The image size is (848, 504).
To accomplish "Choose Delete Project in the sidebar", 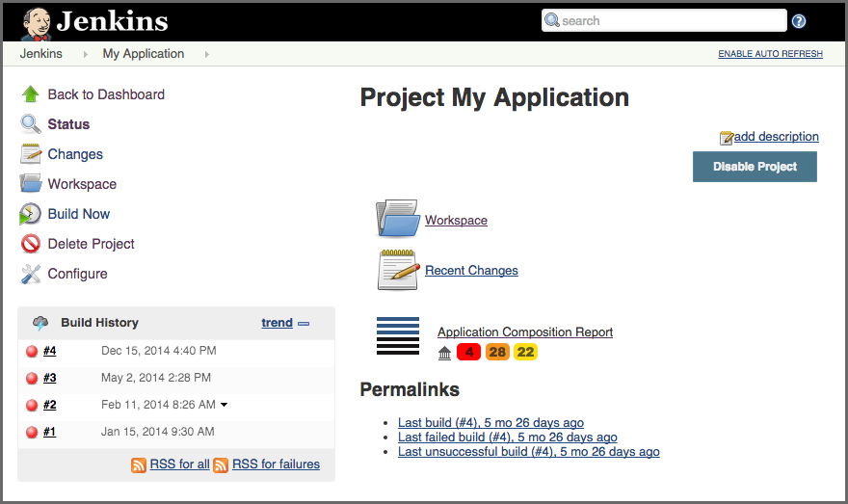I will coord(91,244).
